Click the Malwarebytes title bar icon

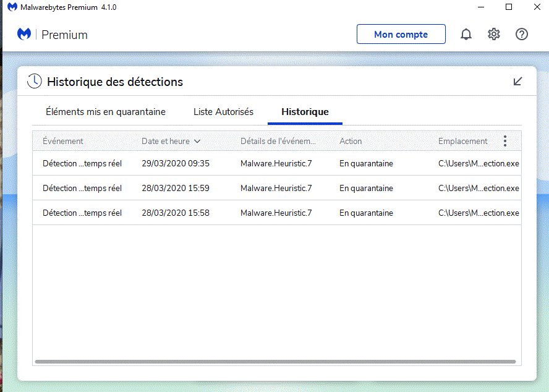[12, 7]
